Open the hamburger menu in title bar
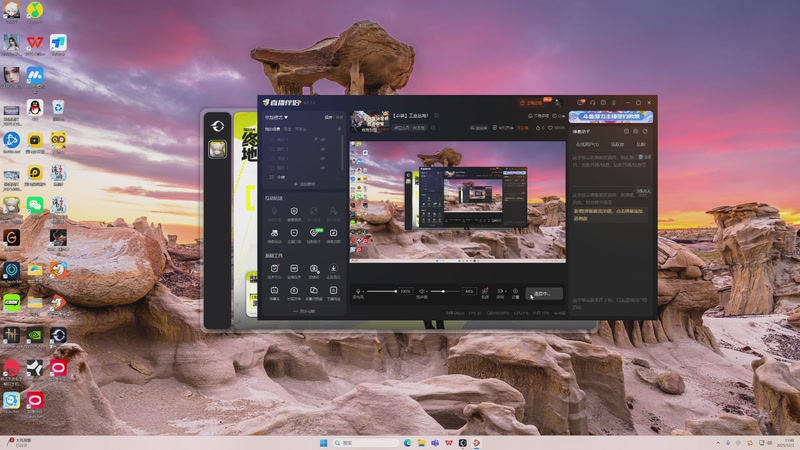Viewport: 800px width, 450px height. point(614,103)
